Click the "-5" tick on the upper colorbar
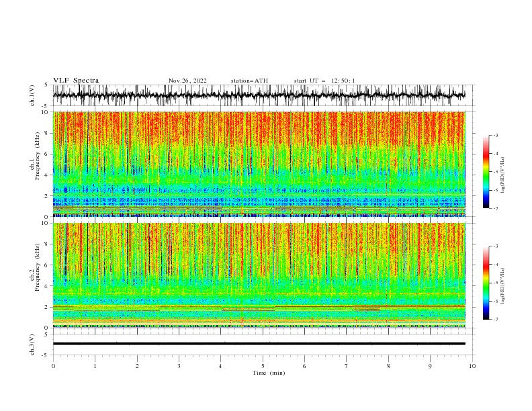532x411 pixels. [496, 172]
